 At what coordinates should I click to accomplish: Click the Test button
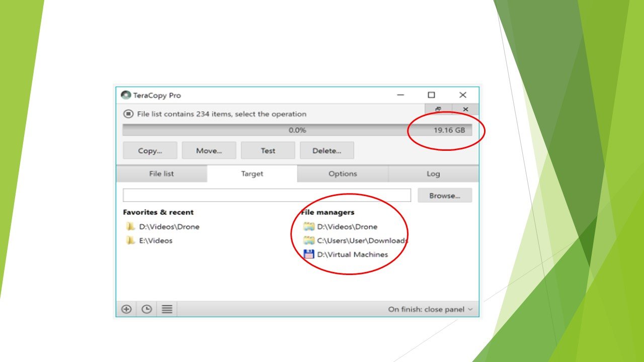tap(268, 150)
